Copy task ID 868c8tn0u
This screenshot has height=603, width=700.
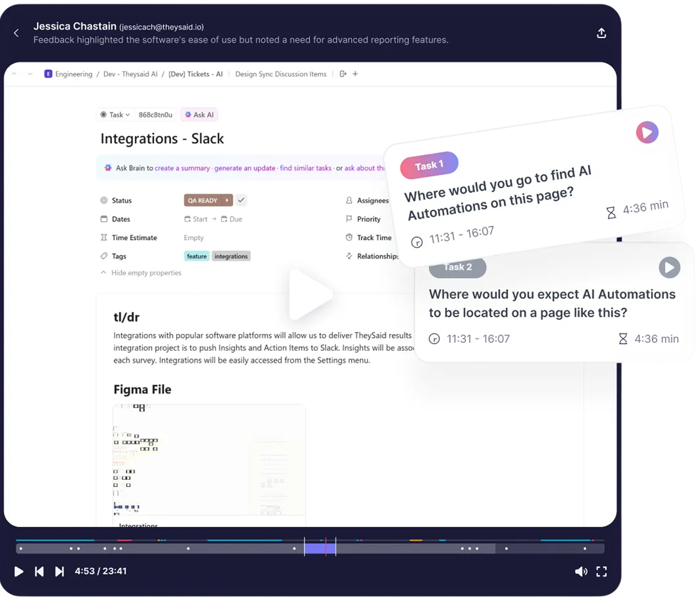[155, 115]
